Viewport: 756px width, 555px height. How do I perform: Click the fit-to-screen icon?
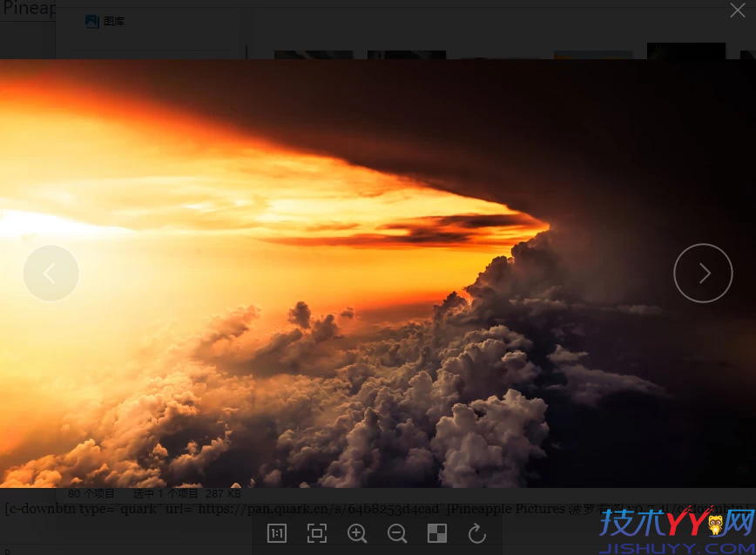click(317, 533)
